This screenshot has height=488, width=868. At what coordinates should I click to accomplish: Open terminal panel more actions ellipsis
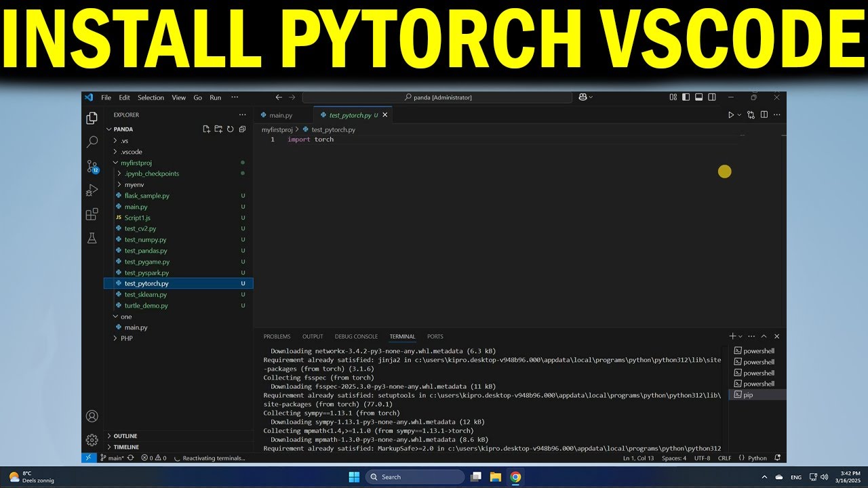pyautogui.click(x=751, y=336)
